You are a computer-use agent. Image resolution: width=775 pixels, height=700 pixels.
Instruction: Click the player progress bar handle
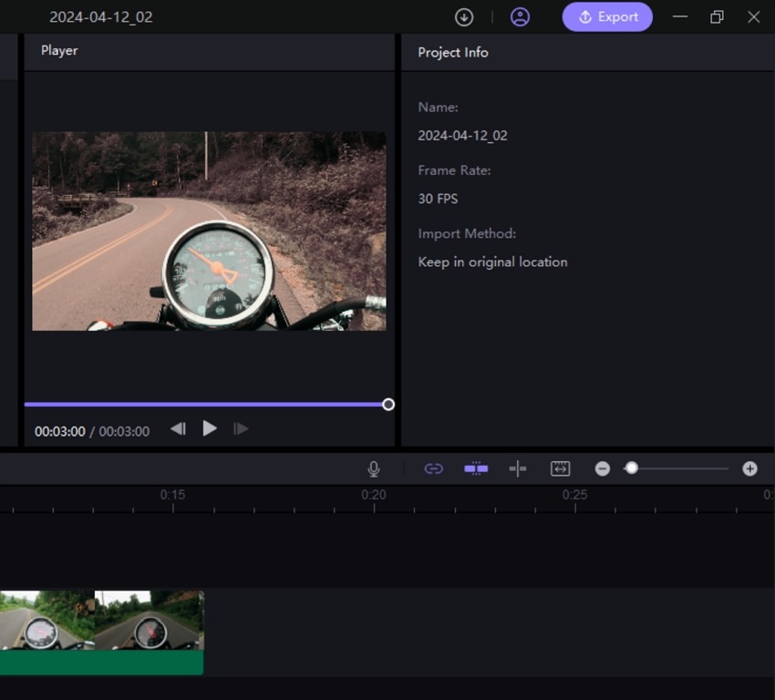[x=388, y=404]
